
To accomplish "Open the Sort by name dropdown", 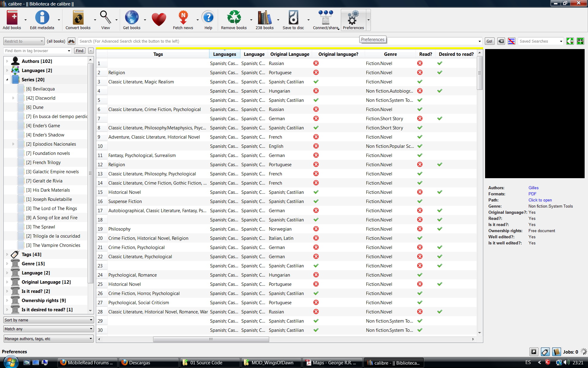I will (x=48, y=320).
